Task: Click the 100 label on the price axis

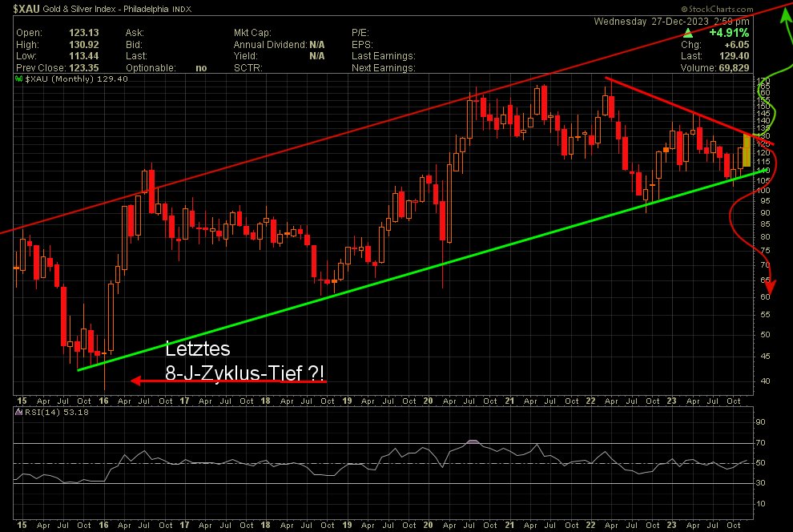Action: (x=764, y=191)
